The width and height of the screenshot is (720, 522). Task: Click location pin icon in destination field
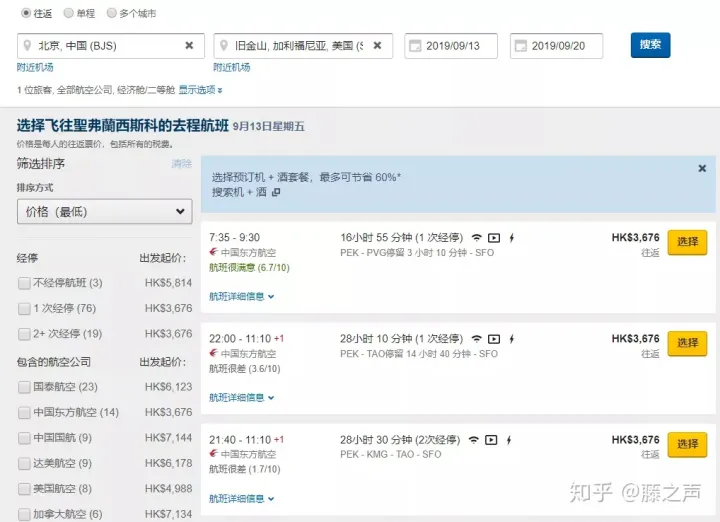coord(224,45)
